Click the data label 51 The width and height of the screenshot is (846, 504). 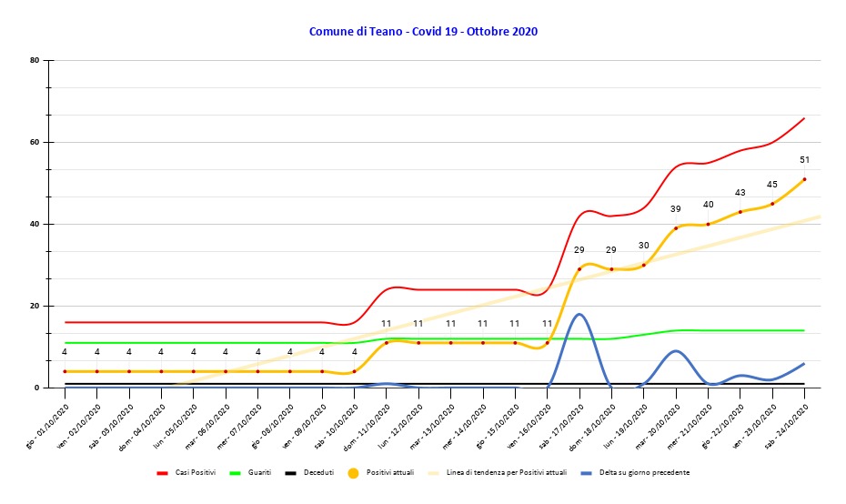804,160
